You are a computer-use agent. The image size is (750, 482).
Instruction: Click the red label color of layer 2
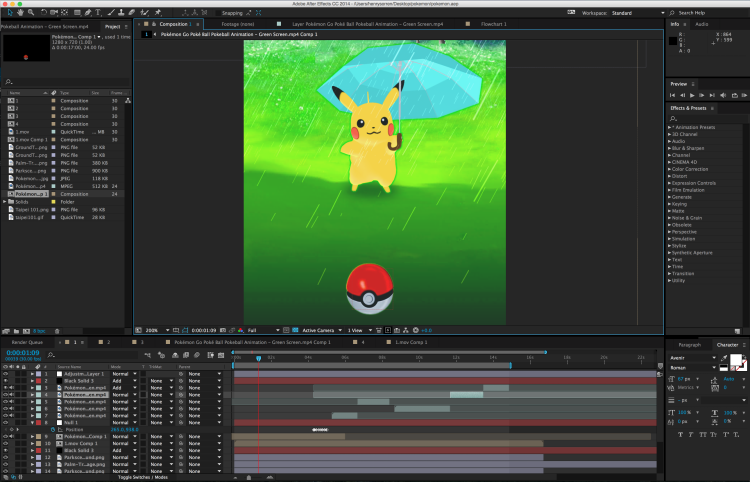(x=39, y=381)
